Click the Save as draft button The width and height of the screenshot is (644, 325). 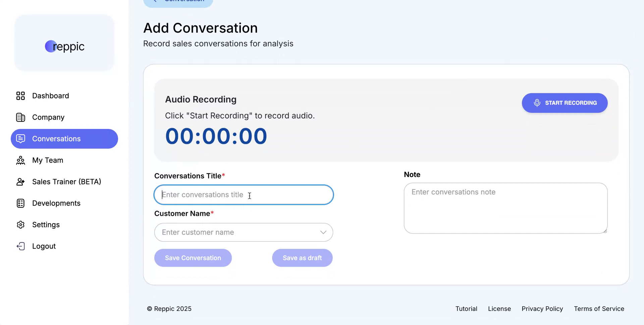(302, 258)
